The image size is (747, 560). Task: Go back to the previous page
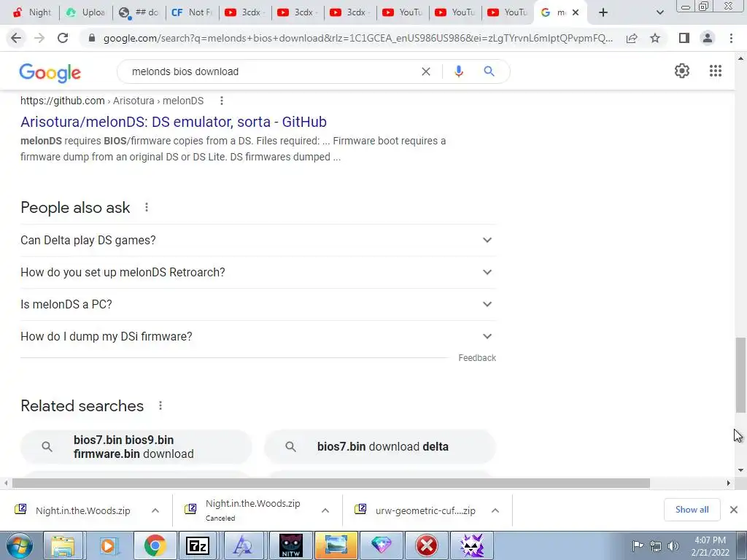pyautogui.click(x=16, y=38)
